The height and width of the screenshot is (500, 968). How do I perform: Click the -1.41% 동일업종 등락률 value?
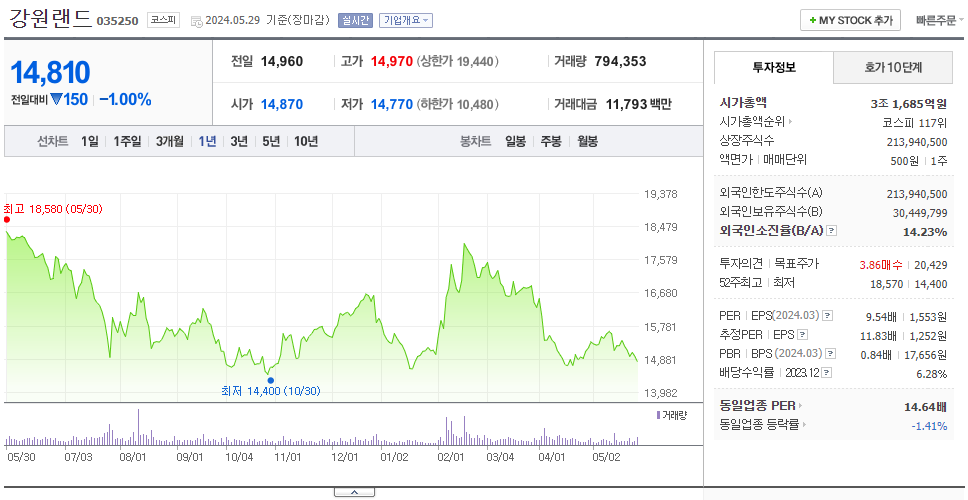click(929, 425)
